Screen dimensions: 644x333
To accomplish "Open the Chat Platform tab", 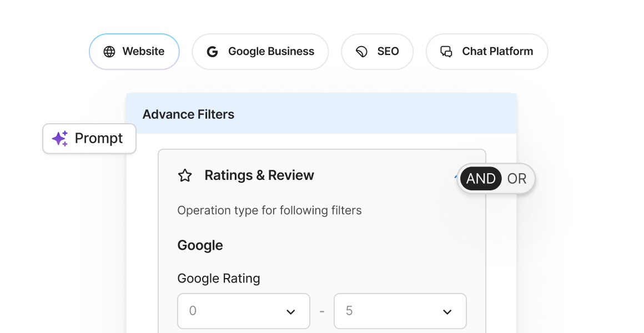I will [487, 51].
